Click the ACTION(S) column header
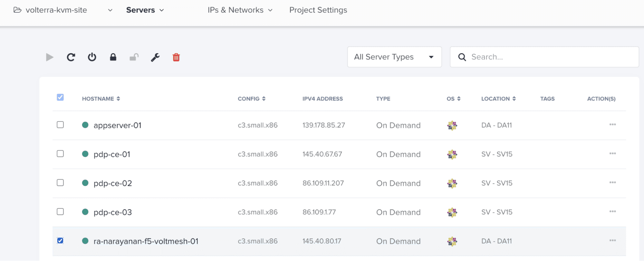Image resolution: width=644 pixels, height=261 pixels. (x=601, y=99)
